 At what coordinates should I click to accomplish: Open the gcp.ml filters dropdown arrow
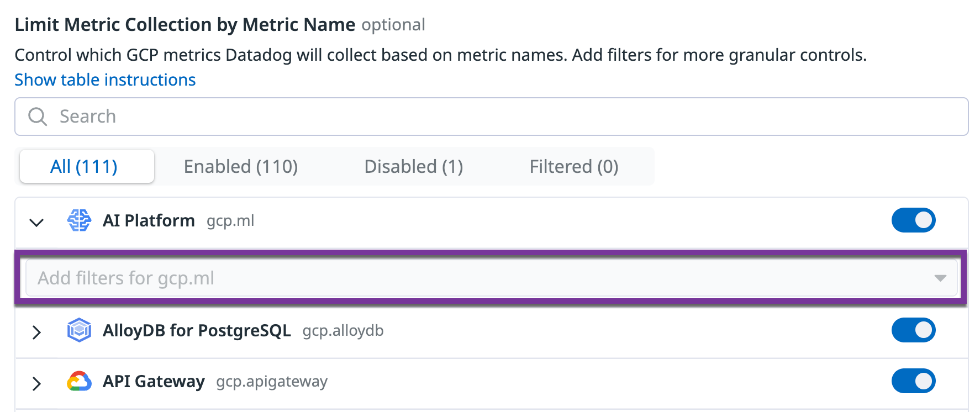click(940, 278)
